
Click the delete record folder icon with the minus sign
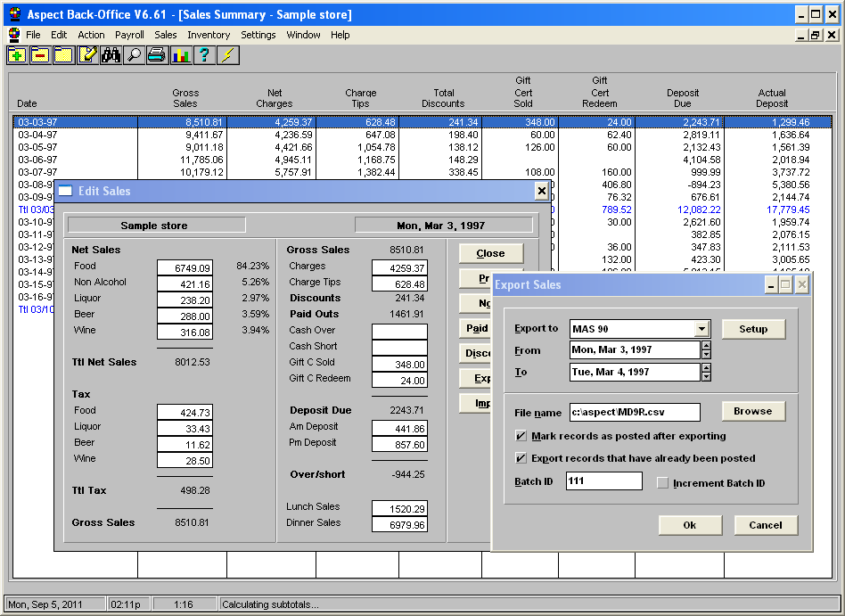[x=40, y=55]
